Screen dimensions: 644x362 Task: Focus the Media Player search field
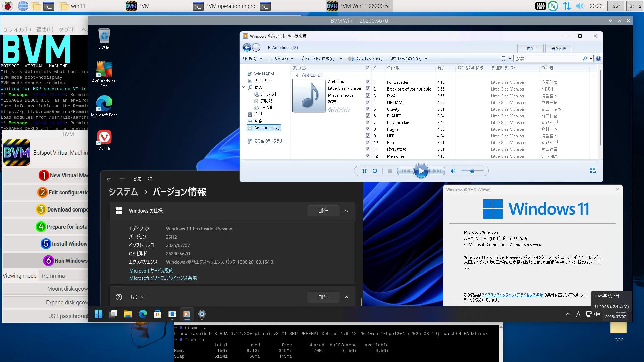(x=548, y=59)
